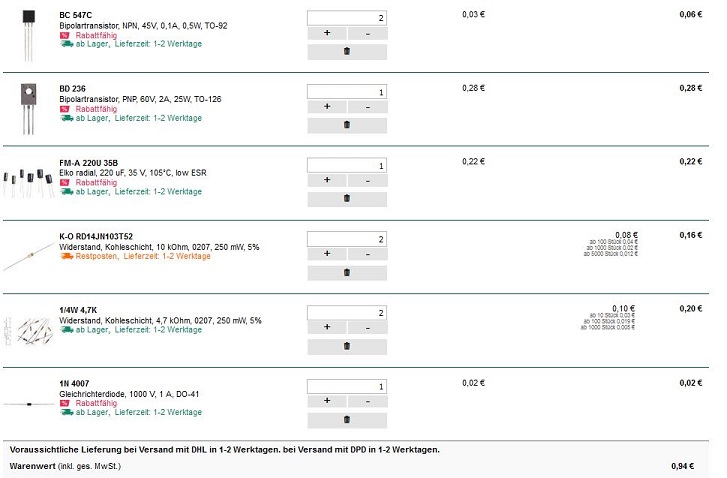This screenshot has width=727, height=478.
Task: Increment K-O RD14JN103T52 quantity
Action: (327, 254)
